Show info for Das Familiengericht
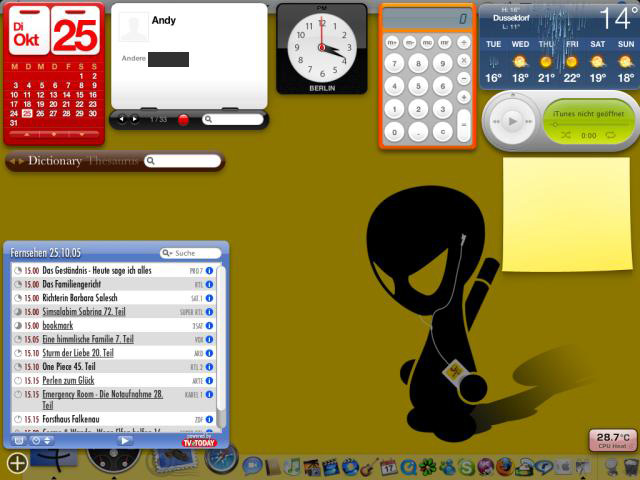This screenshot has width=640, height=480. click(x=209, y=284)
